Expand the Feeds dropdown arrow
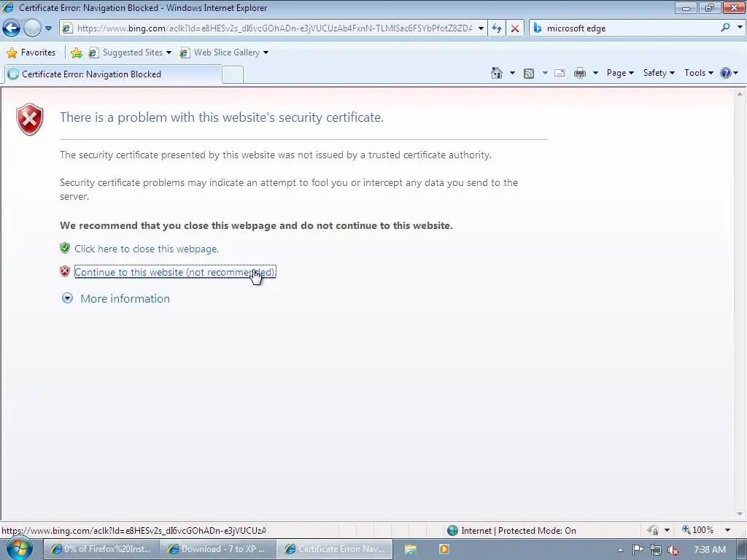The height and width of the screenshot is (560, 747). pyautogui.click(x=545, y=73)
